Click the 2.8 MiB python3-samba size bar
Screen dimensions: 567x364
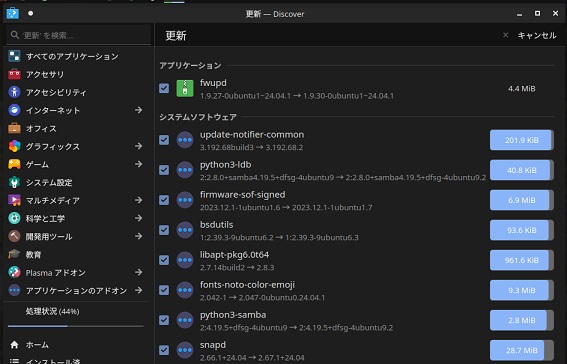coord(522,320)
